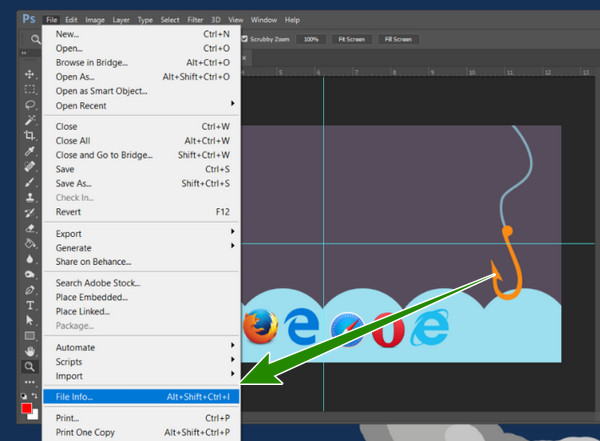The height and width of the screenshot is (441, 600).
Task: Select the Brush tool
Action: (29, 182)
